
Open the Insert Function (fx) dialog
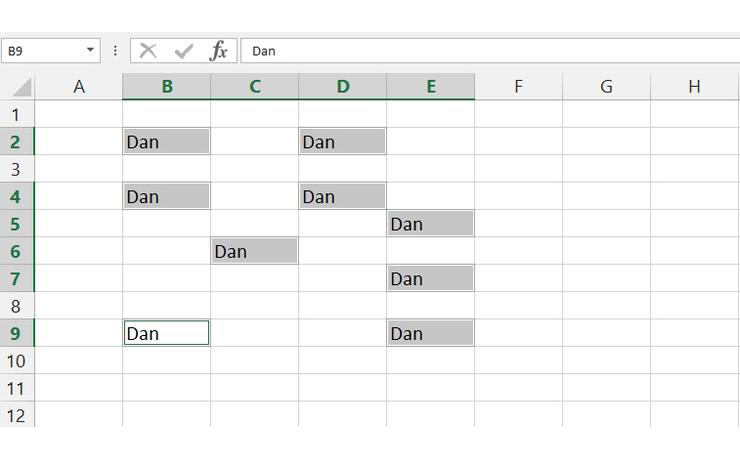click(x=218, y=51)
